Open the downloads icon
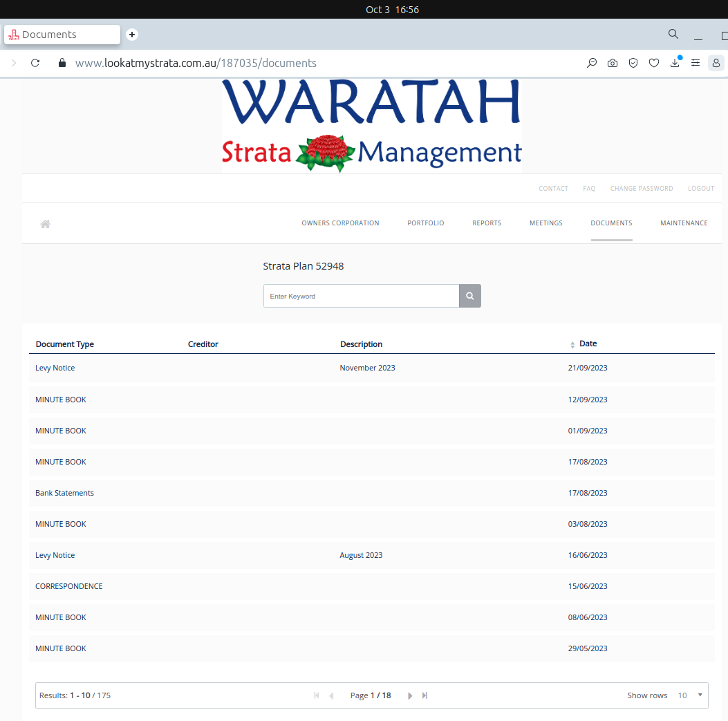This screenshot has height=721, width=728. (675, 63)
